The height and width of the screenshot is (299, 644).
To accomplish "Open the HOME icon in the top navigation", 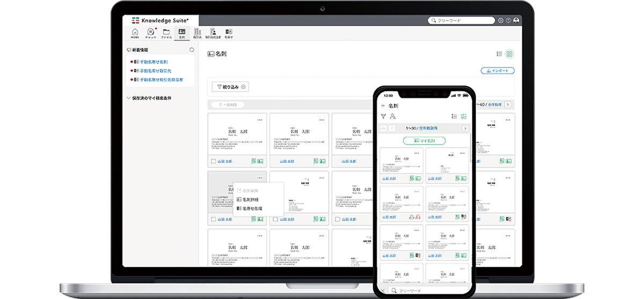I will pos(135,33).
